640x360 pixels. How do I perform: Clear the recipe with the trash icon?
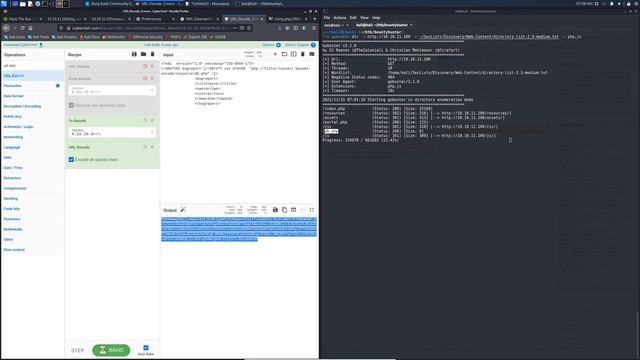pos(153,54)
